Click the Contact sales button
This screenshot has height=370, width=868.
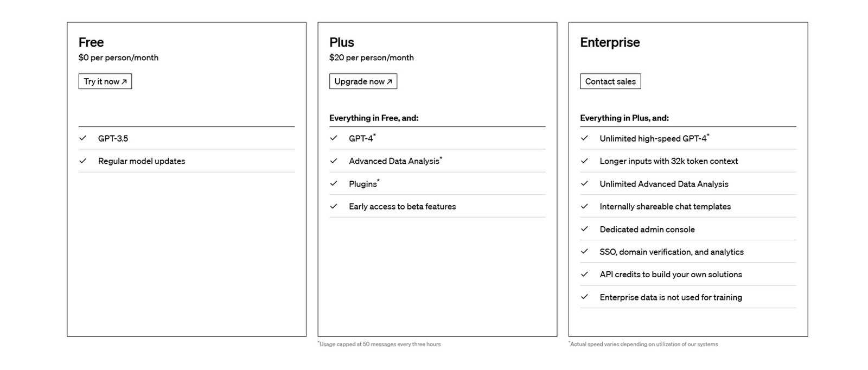610,81
